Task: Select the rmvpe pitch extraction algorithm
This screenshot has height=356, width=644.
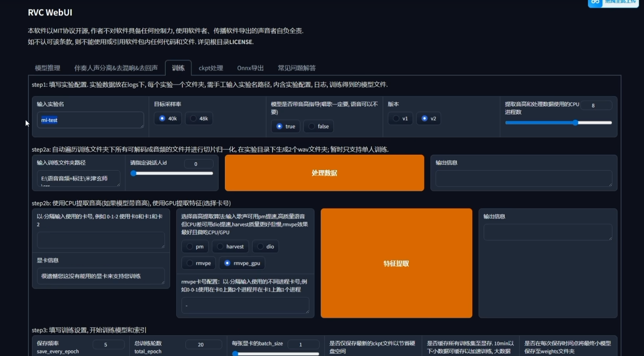Action: 199,263
